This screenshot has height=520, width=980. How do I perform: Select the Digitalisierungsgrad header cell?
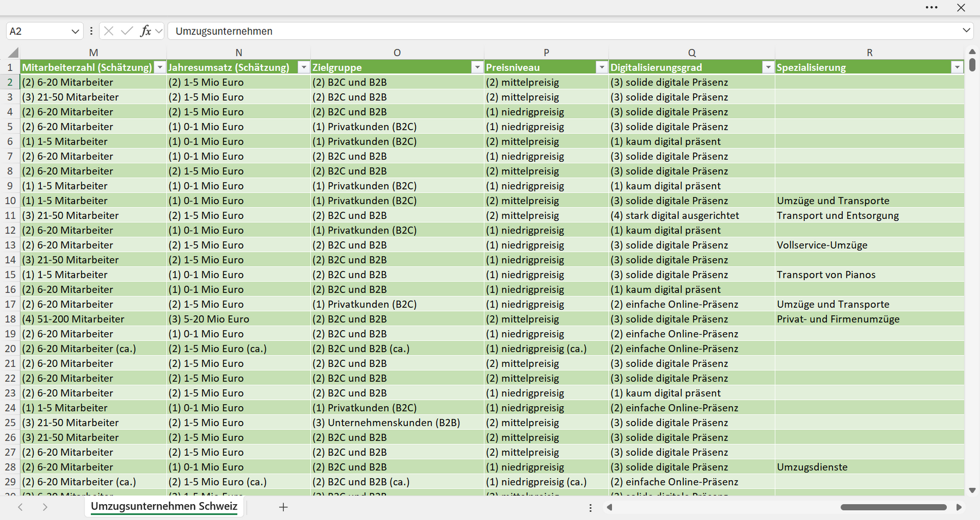[x=691, y=67]
